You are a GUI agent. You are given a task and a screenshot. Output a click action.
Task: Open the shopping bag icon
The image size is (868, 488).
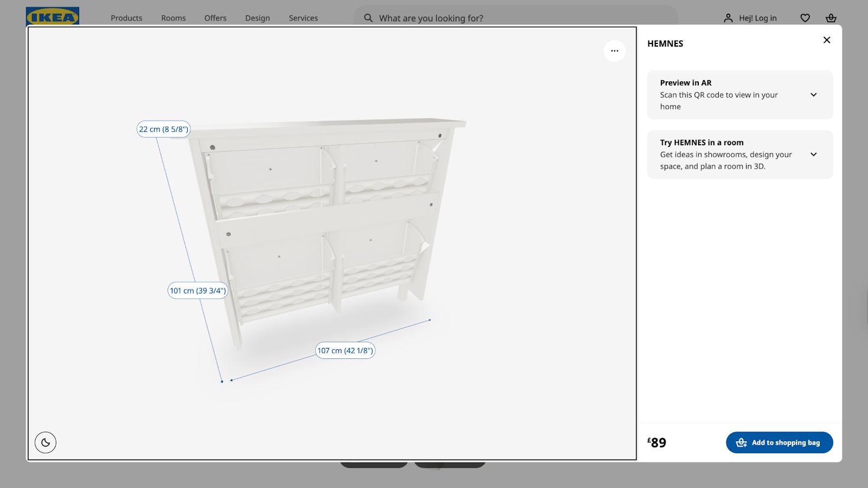831,18
